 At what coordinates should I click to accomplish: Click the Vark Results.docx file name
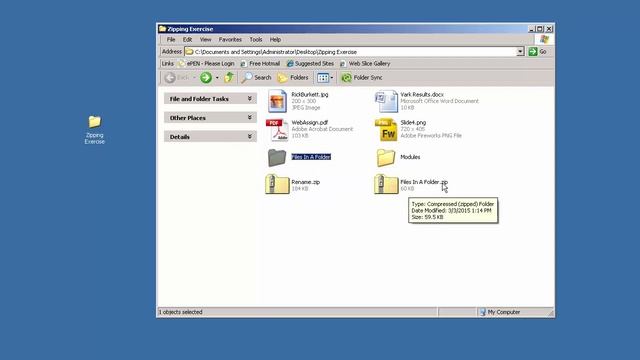click(422, 94)
